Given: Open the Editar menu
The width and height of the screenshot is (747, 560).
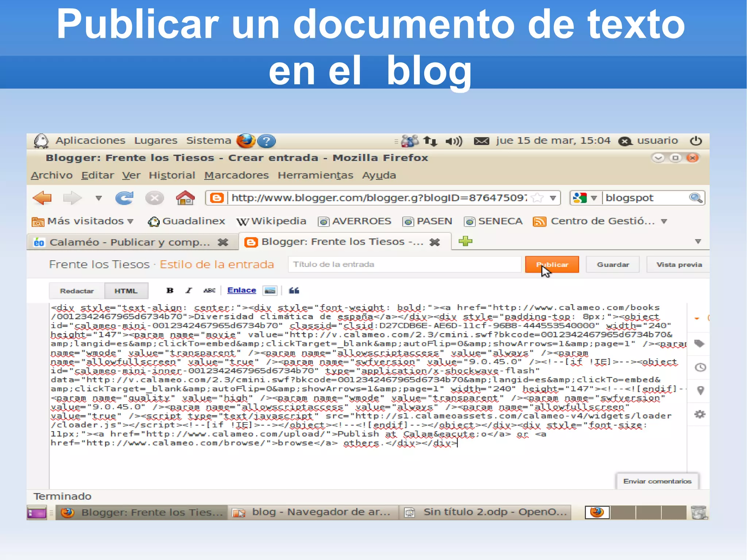Looking at the screenshot, I should pos(97,175).
